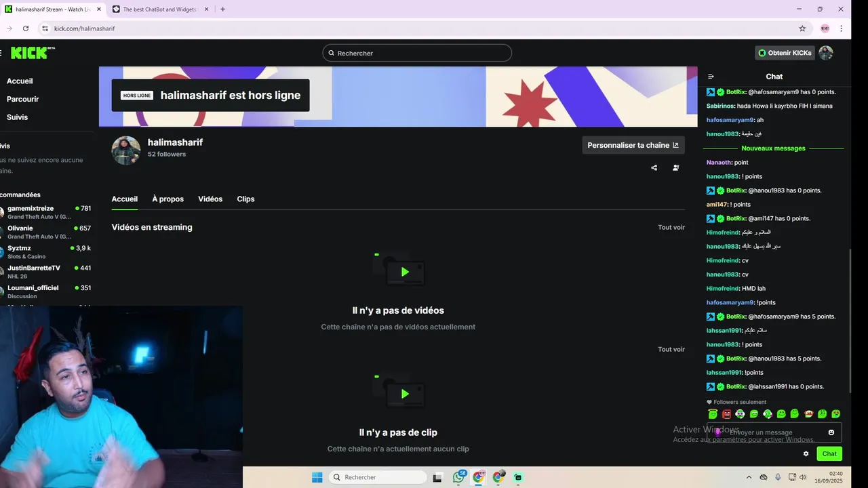
Task: Open gamemixtreize recommended channel
Action: coord(46,212)
